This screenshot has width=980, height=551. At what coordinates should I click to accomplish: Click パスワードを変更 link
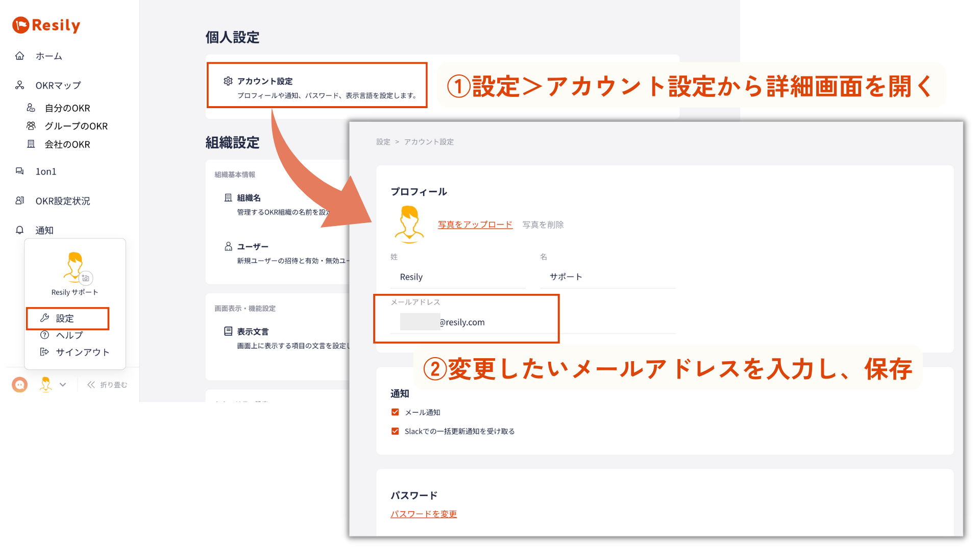(424, 514)
